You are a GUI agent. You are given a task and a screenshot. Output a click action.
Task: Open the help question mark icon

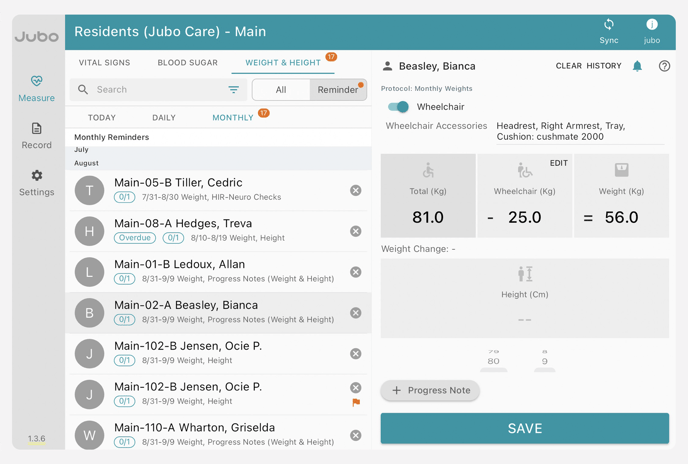664,66
